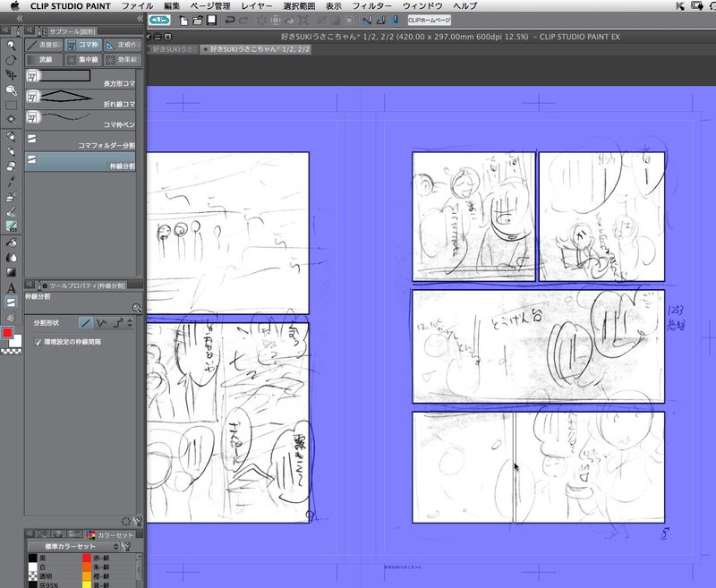Switch to the 効果線 sub tool group
The image size is (716, 588).
[123, 60]
